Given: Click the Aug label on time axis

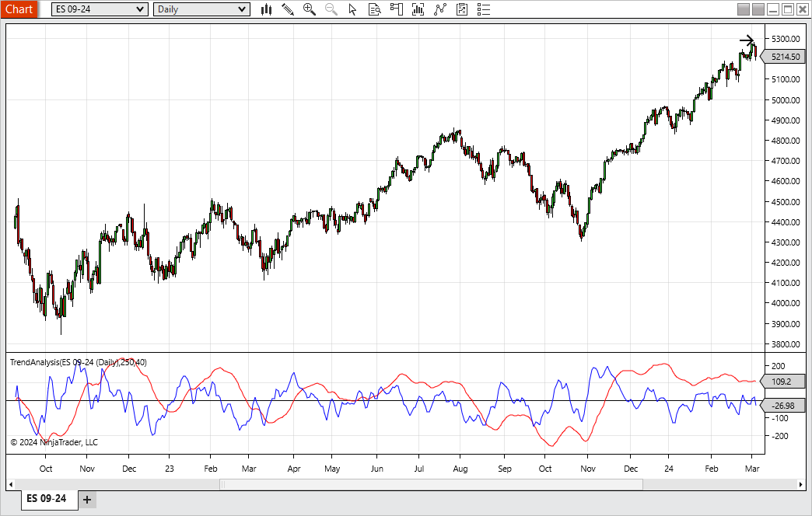Looking at the screenshot, I should (460, 469).
